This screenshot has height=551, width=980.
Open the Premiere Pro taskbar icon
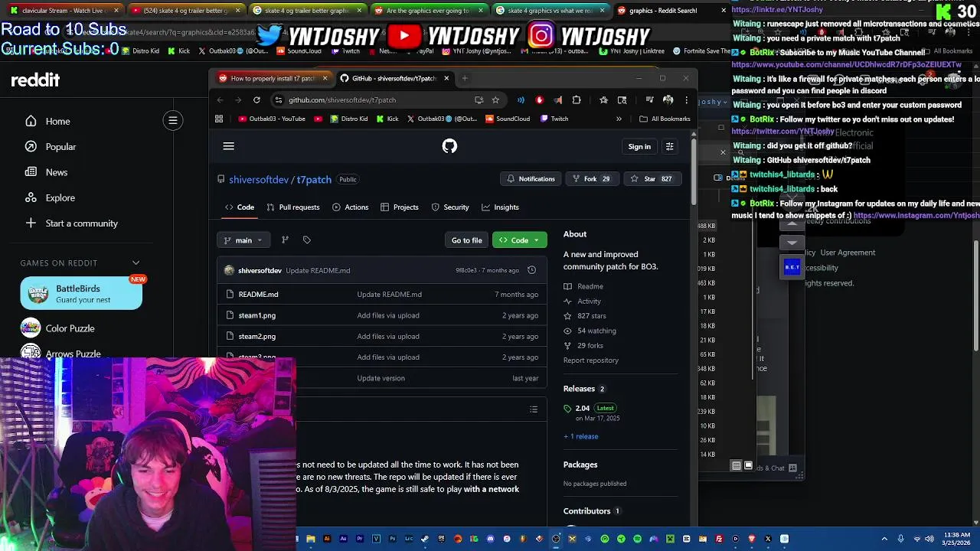tap(360, 539)
